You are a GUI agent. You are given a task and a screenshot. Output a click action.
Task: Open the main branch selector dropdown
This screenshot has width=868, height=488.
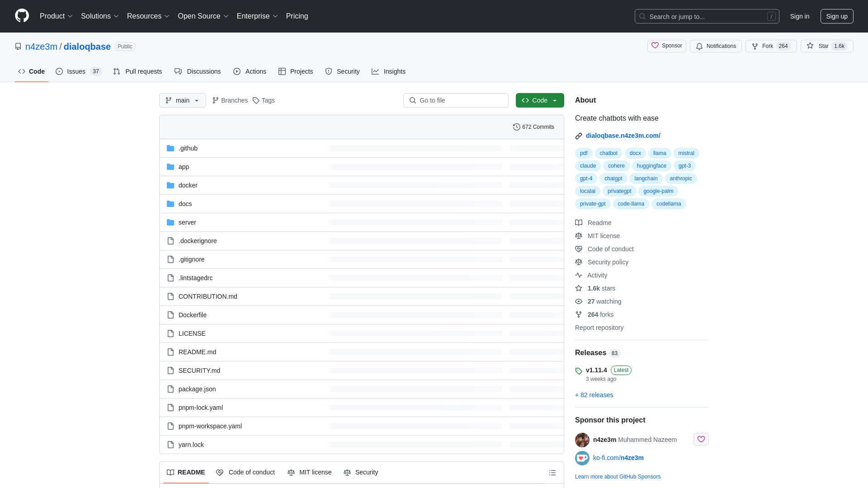(x=183, y=100)
